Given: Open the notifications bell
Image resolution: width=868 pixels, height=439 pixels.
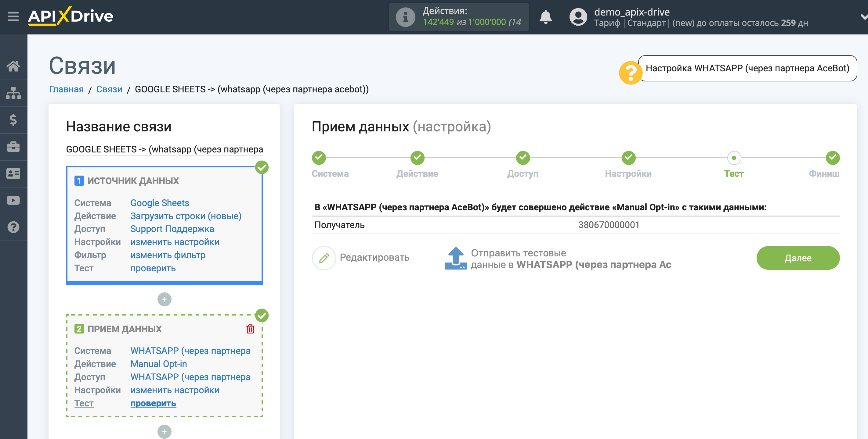Looking at the screenshot, I should (545, 17).
